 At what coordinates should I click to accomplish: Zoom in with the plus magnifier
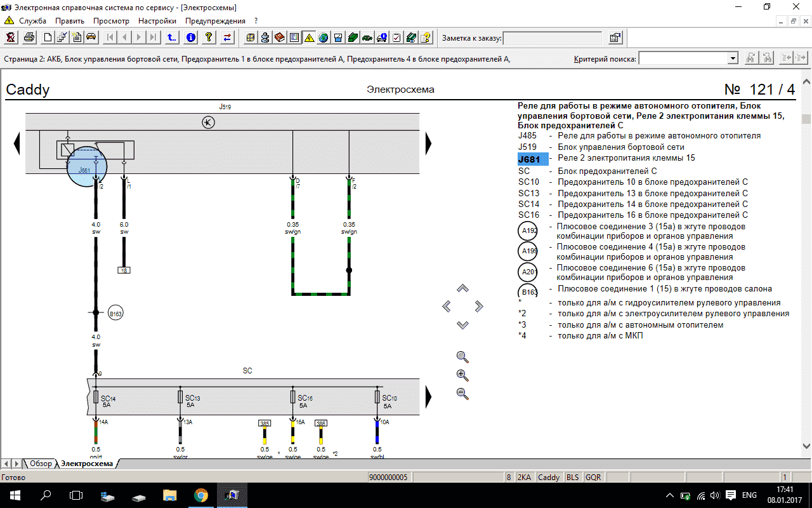pyautogui.click(x=462, y=375)
